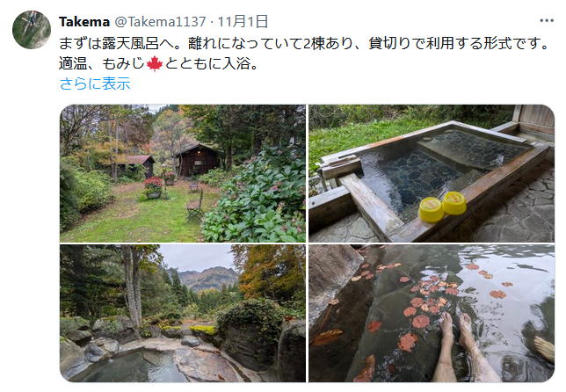Click the yellow wash bowls on the tub
Image resolution: width=566 pixels, height=392 pixels.
tap(442, 206)
